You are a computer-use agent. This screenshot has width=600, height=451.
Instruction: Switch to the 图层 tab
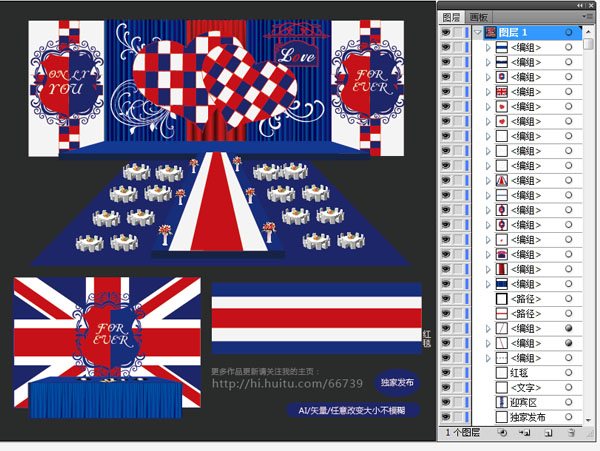452,17
